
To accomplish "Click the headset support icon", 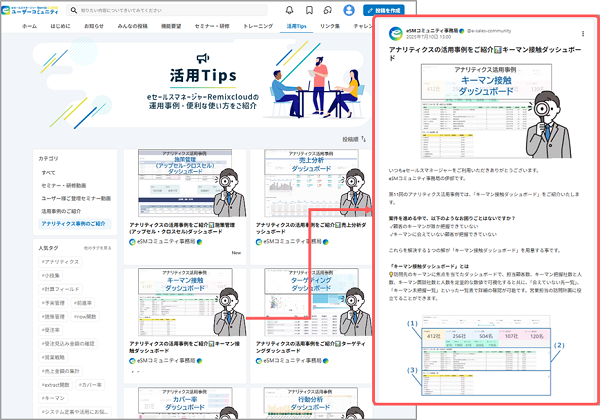I will click(x=328, y=10).
